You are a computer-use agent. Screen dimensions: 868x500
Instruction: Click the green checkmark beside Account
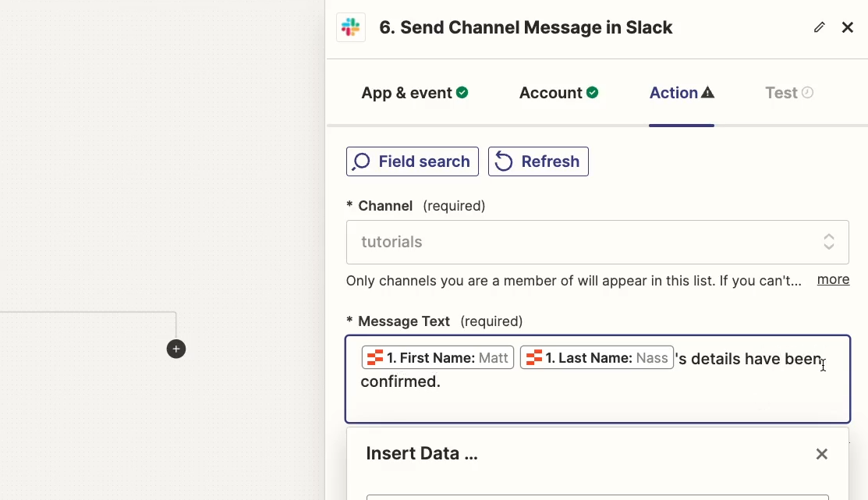point(593,93)
